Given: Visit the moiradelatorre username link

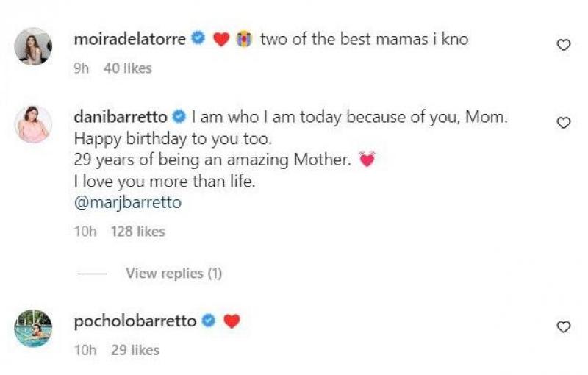Looking at the screenshot, I should (130, 40).
